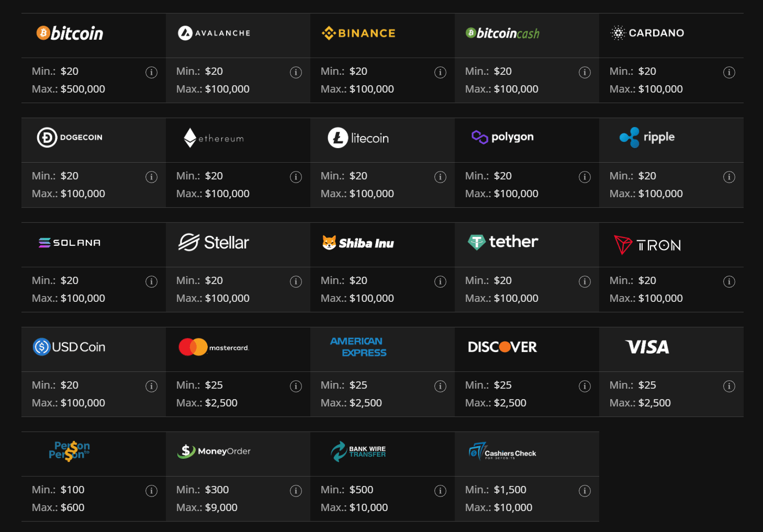Click the Tron logo
763x532 pixels.
tap(648, 244)
